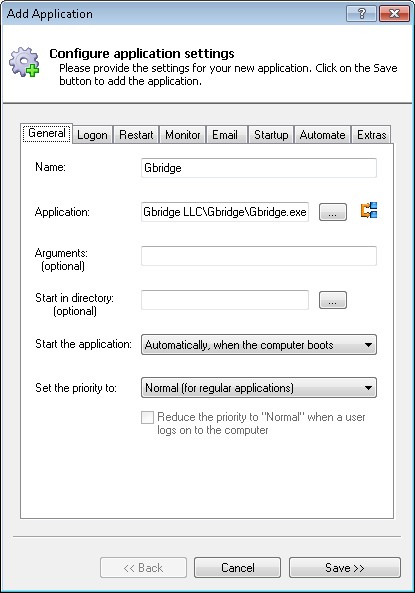
Task: Click the help question mark button
Action: tap(361, 14)
